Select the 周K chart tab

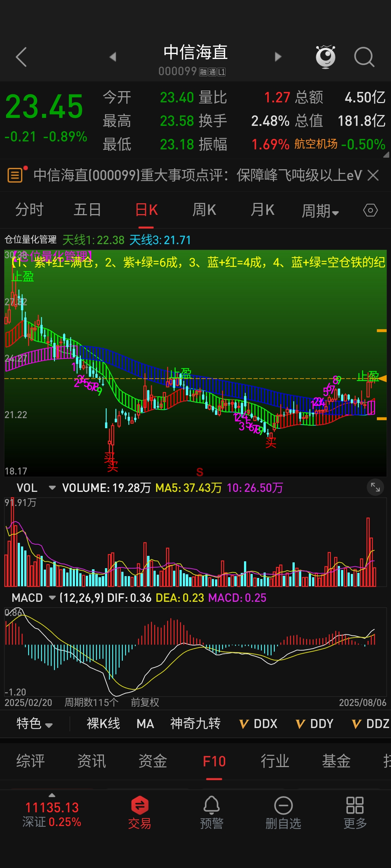pos(204,210)
